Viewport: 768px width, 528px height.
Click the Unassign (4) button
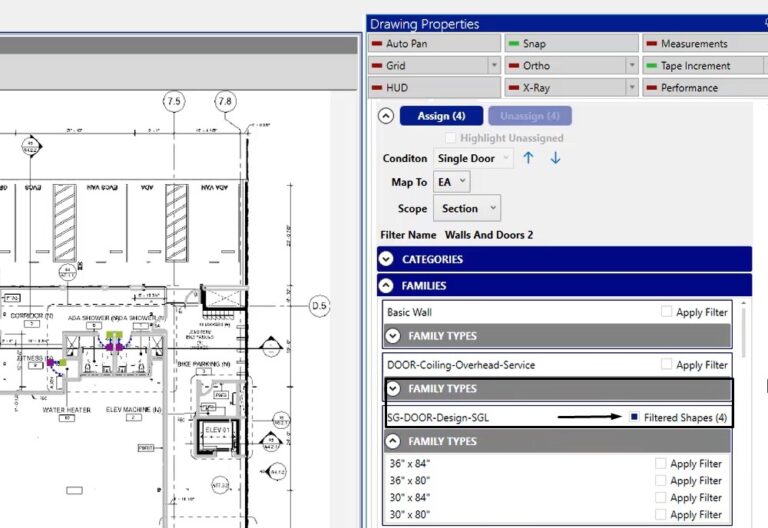pyautogui.click(x=529, y=116)
